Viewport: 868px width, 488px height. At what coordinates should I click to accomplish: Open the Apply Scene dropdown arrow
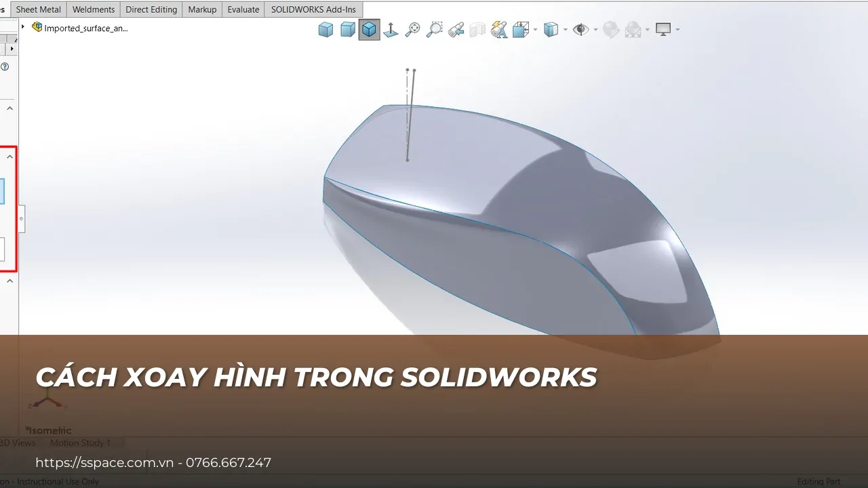[648, 29]
